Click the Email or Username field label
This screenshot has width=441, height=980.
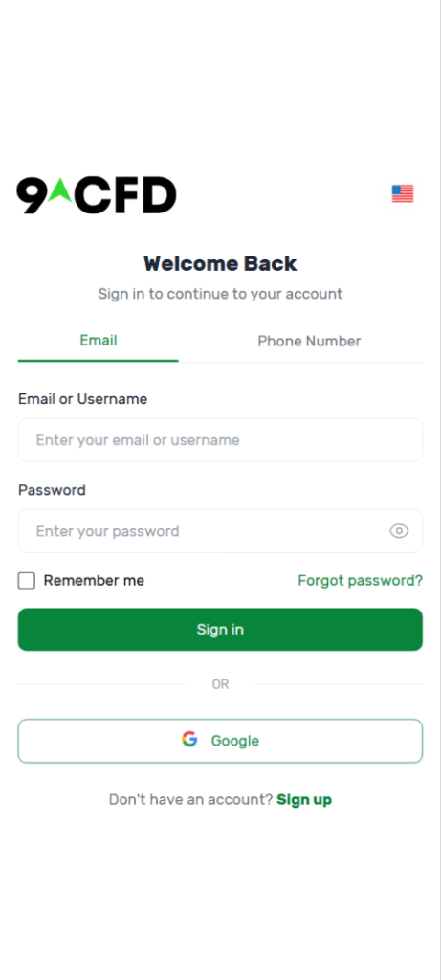[83, 399]
